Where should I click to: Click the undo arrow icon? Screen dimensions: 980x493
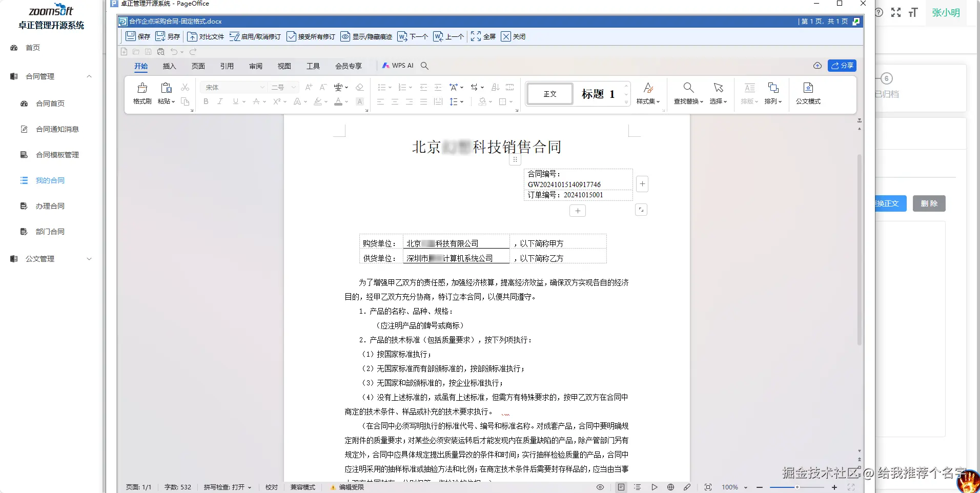click(174, 52)
